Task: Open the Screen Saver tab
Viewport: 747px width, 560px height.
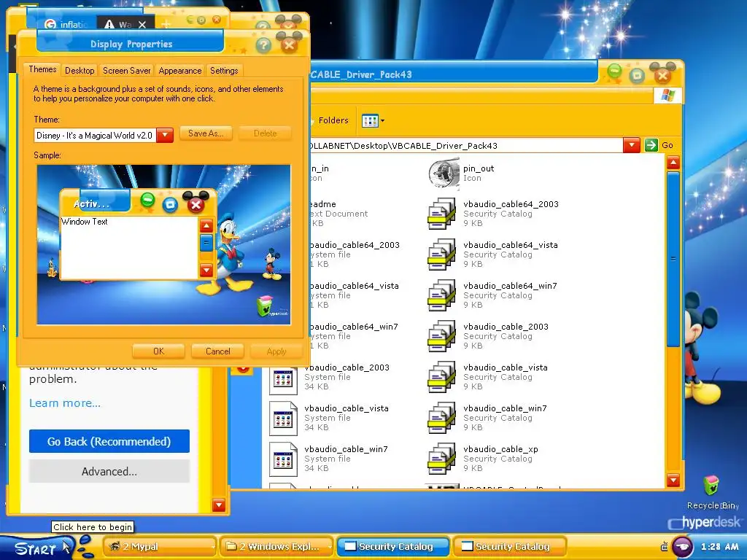Action: click(127, 71)
